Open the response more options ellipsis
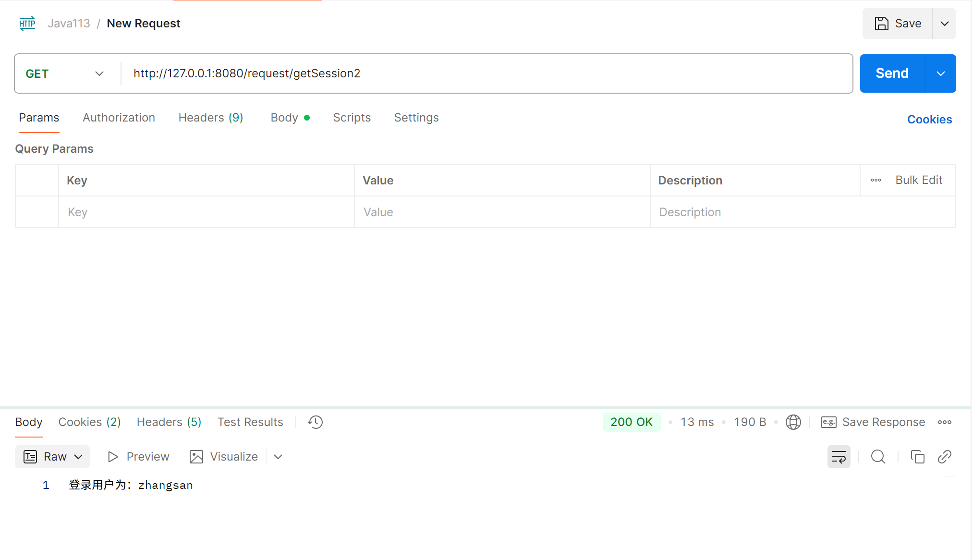973x560 pixels. (944, 422)
